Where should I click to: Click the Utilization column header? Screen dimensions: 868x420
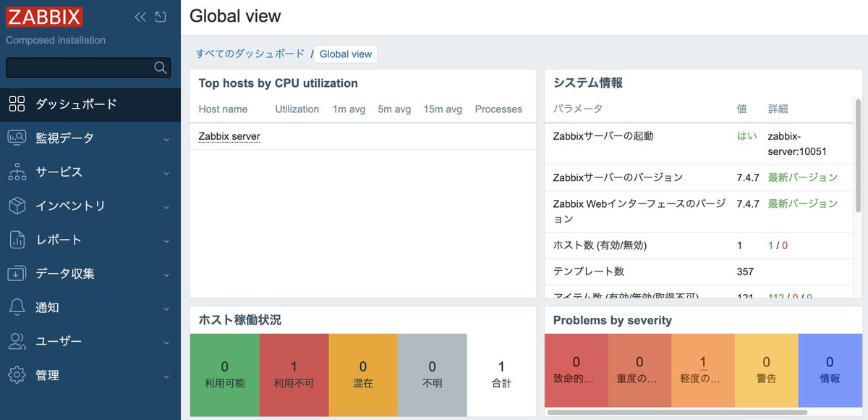click(297, 109)
